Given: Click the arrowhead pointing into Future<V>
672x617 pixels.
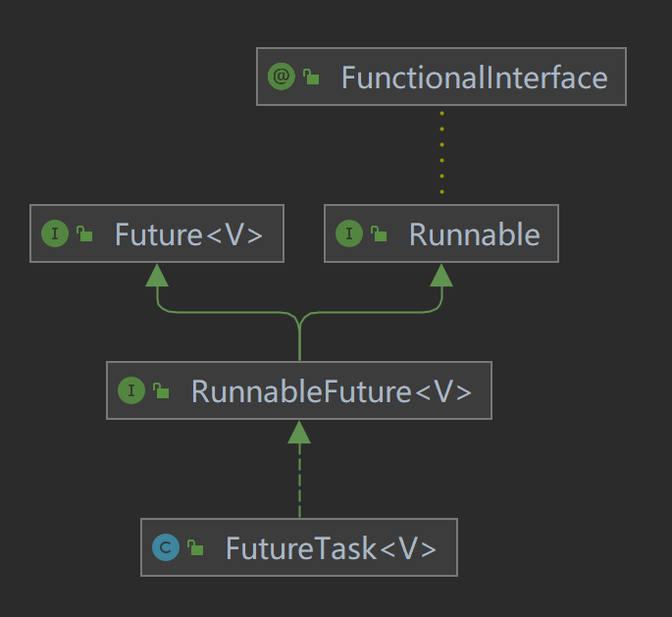Looking at the screenshot, I should pyautogui.click(x=157, y=275).
